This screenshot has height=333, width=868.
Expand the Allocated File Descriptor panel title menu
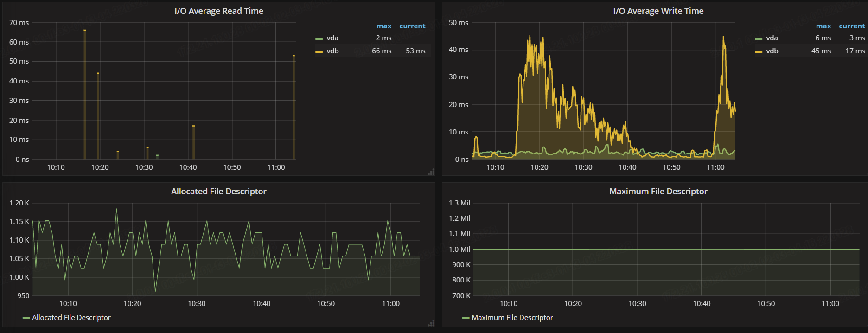click(218, 192)
